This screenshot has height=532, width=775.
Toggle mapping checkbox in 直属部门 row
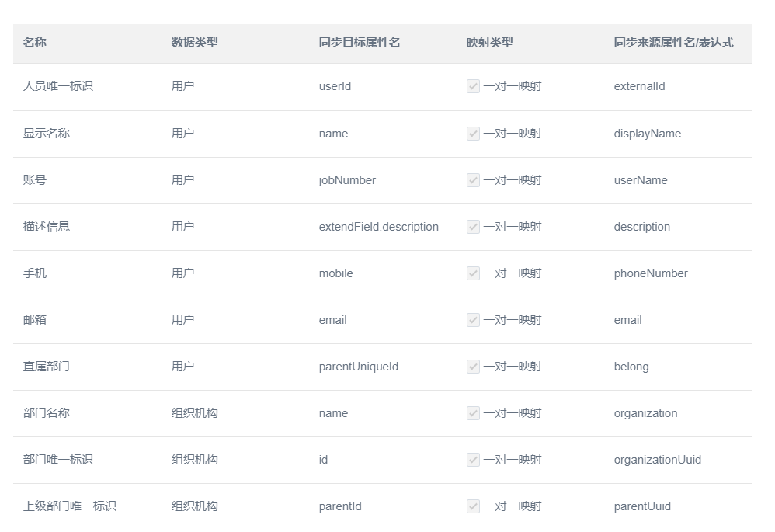[x=473, y=367]
